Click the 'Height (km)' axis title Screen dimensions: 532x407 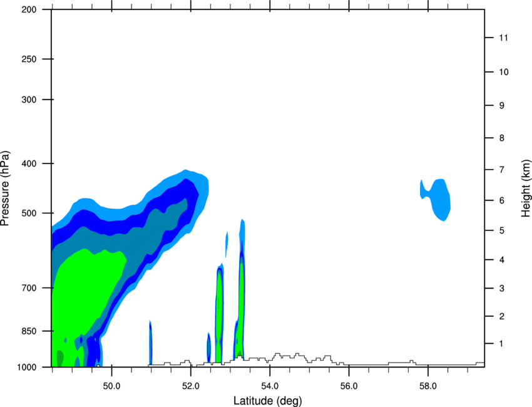point(526,188)
